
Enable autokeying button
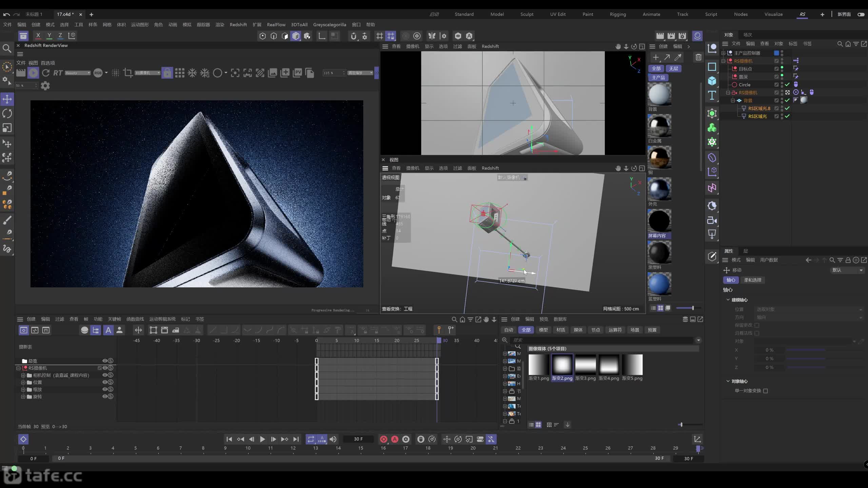tap(395, 439)
